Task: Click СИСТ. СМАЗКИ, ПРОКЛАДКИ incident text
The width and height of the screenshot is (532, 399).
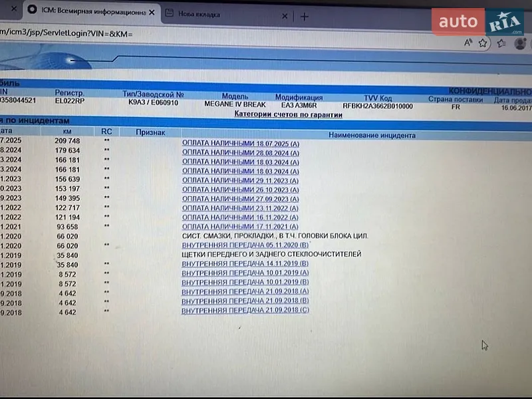Action: (x=275, y=236)
